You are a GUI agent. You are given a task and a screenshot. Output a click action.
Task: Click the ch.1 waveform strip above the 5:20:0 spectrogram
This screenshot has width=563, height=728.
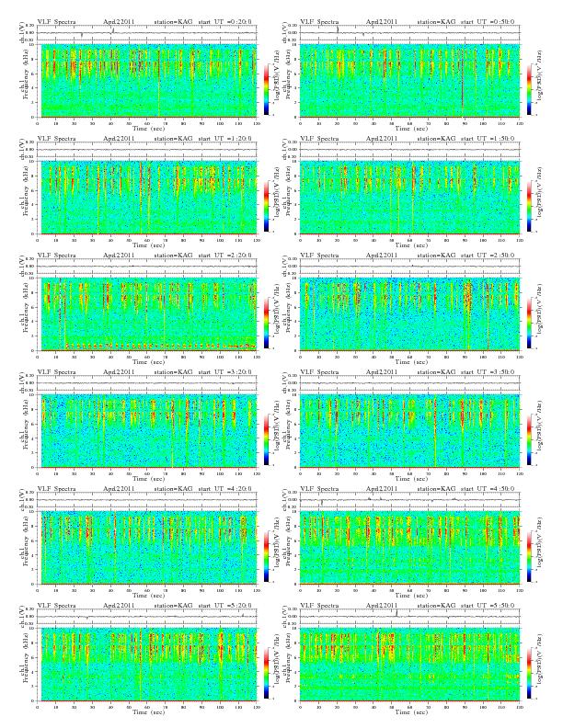[x=147, y=617]
